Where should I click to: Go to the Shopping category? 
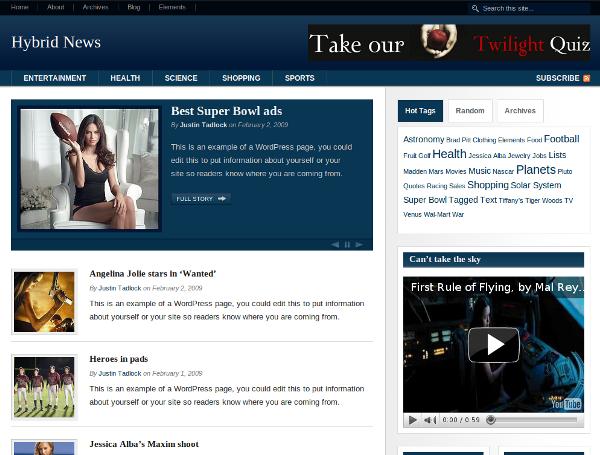pyautogui.click(x=241, y=78)
